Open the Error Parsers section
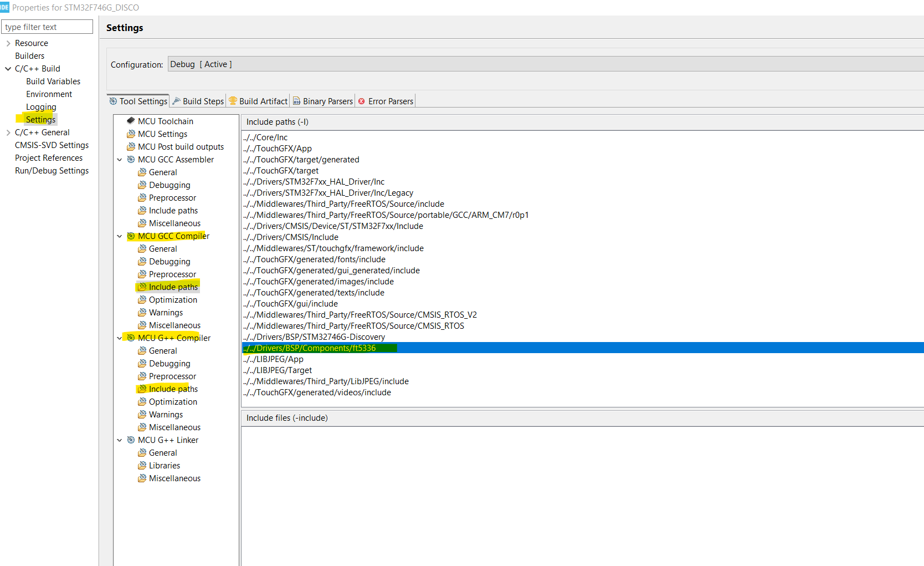 [385, 101]
